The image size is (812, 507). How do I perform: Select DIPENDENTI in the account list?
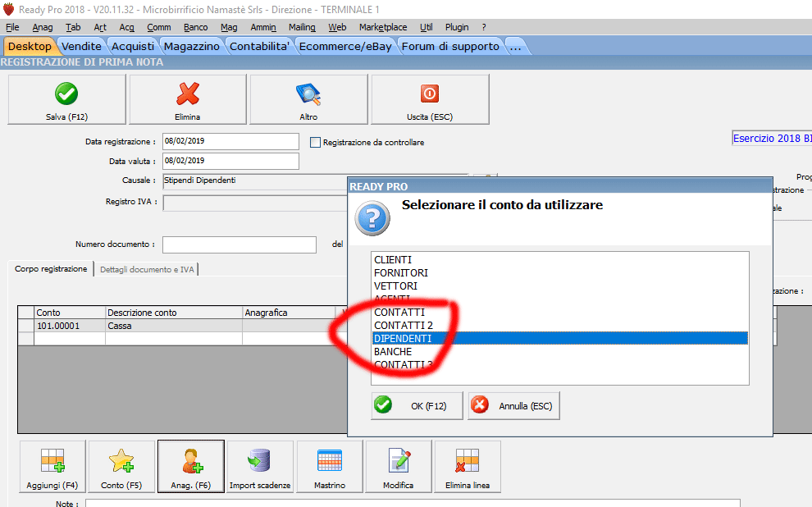click(560, 338)
